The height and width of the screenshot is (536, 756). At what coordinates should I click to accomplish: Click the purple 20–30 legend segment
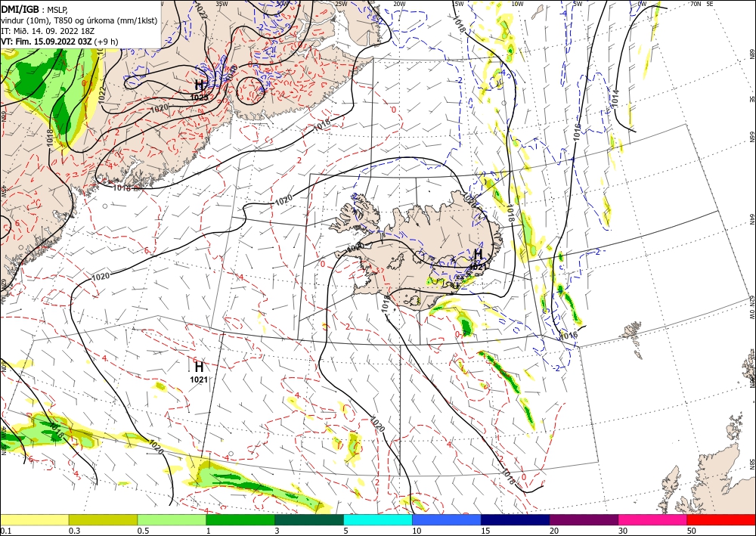(x=584, y=519)
